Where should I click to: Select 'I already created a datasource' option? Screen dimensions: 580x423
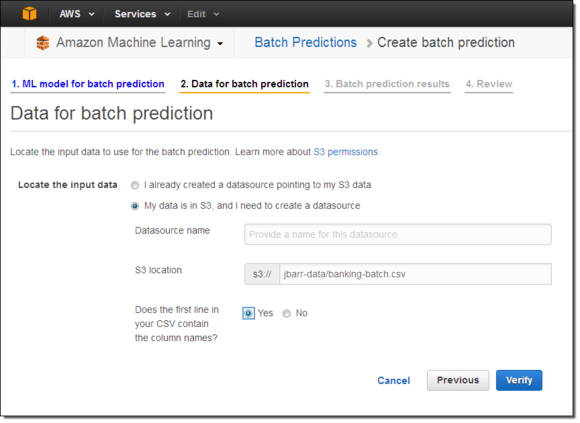pos(135,185)
